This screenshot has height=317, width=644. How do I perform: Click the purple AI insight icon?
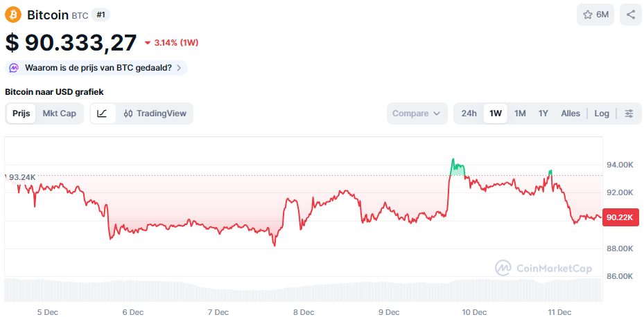pyautogui.click(x=14, y=68)
